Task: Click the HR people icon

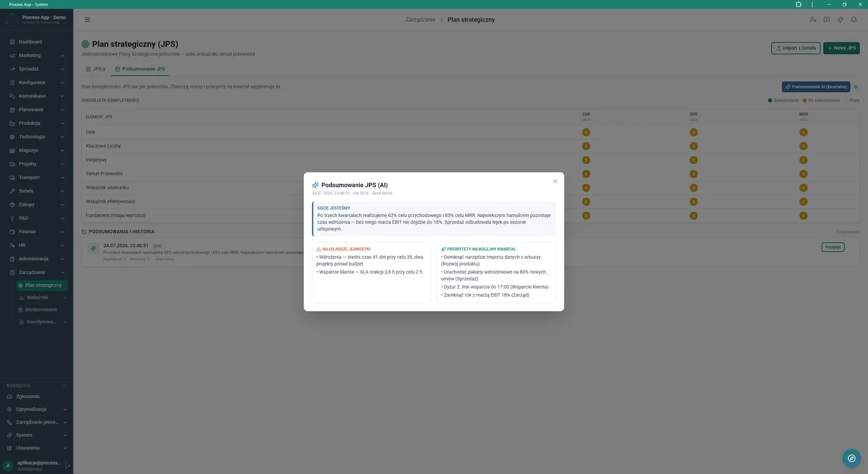Action: point(12,245)
